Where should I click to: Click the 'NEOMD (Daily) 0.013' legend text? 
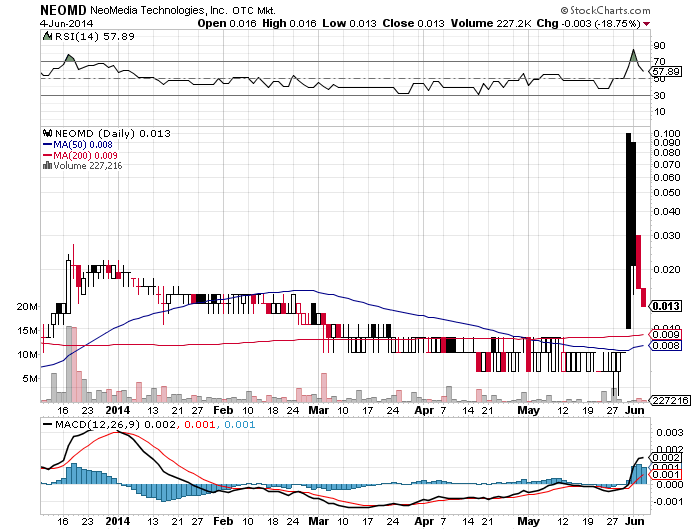[112, 133]
